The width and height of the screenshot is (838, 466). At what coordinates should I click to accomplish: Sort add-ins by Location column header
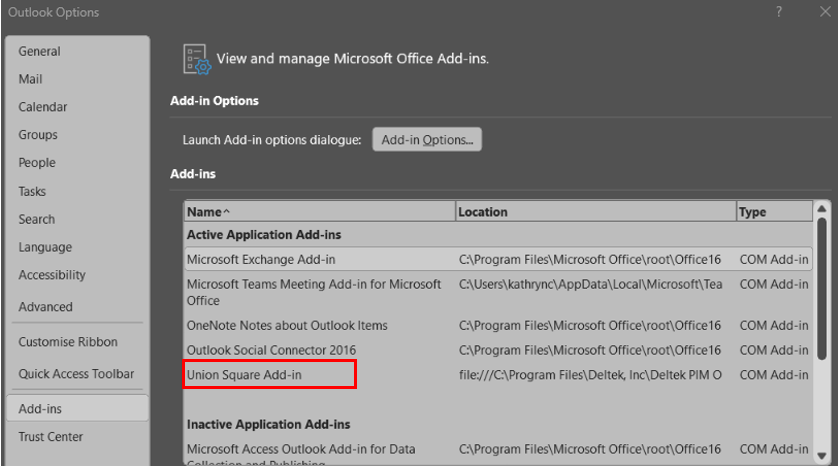596,212
